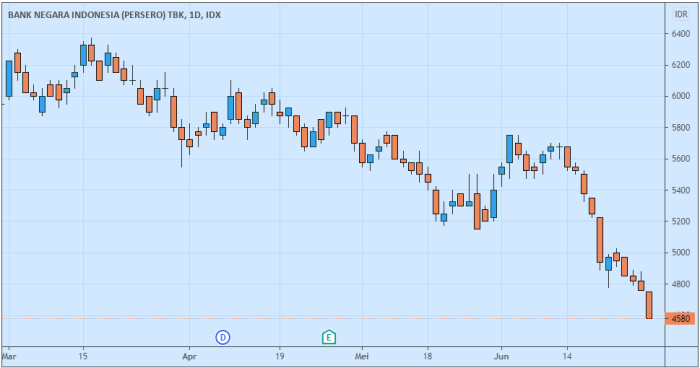The image size is (700, 368).
Task: Click the '19' date axis label
Action: (280, 356)
